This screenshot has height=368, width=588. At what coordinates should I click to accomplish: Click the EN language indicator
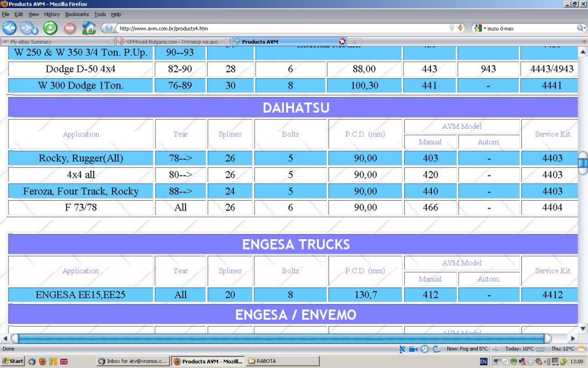click(x=483, y=362)
